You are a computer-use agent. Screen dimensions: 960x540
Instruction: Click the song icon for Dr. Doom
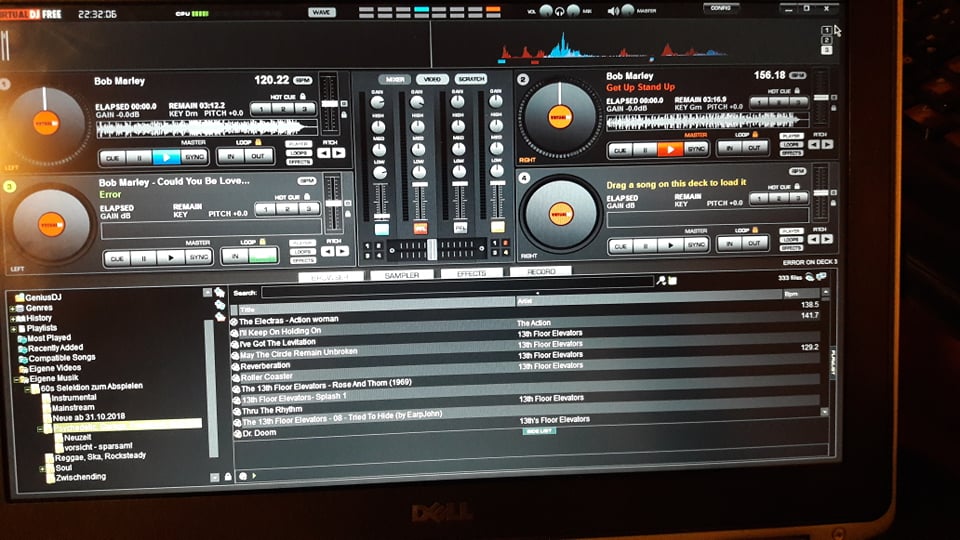point(237,433)
